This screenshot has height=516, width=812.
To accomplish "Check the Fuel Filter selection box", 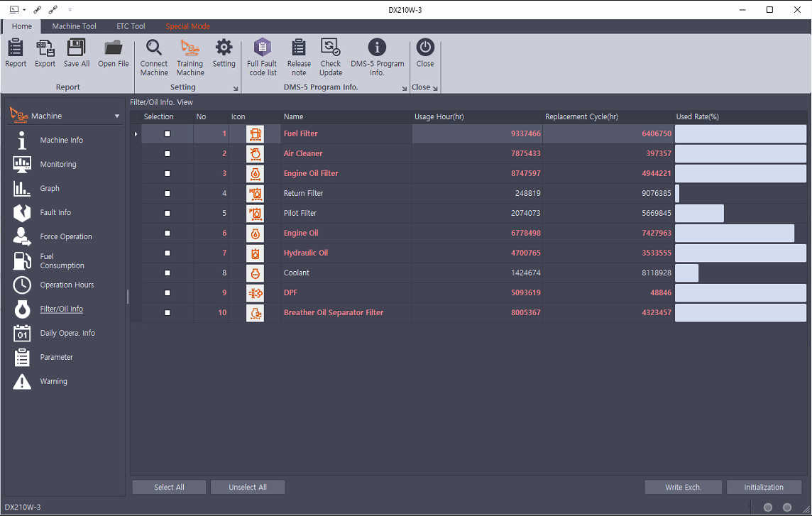I will (x=168, y=133).
